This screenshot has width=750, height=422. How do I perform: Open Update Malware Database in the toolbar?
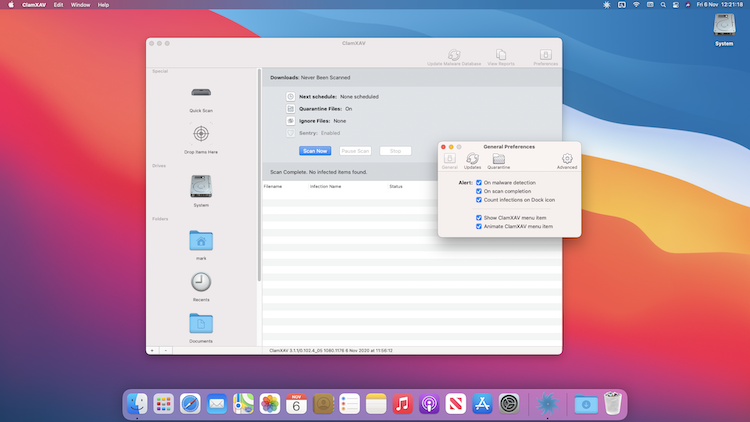point(454,57)
